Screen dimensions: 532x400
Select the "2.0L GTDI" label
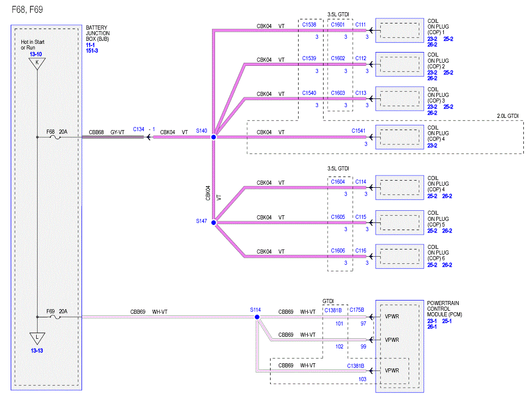click(x=508, y=116)
